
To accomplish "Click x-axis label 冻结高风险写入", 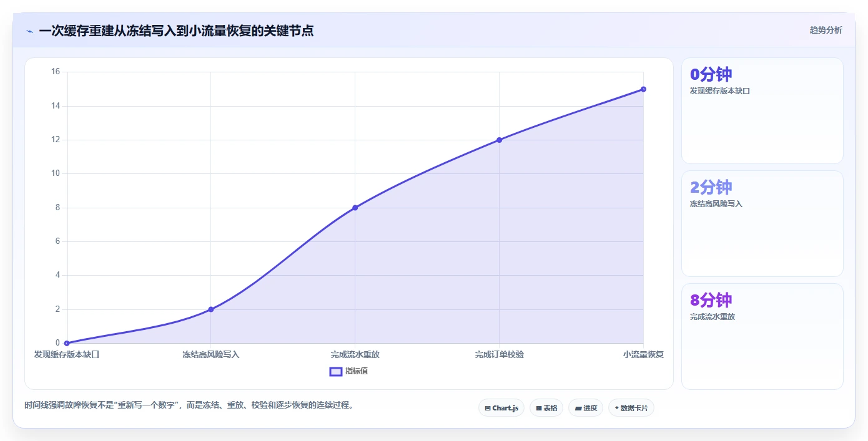I will tap(211, 354).
